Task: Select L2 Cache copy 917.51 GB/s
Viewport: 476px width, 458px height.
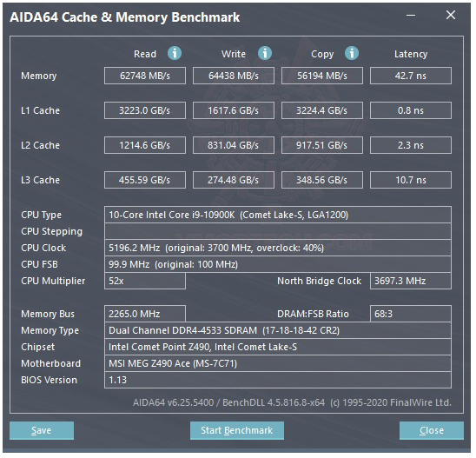Action: pyautogui.click(x=323, y=146)
